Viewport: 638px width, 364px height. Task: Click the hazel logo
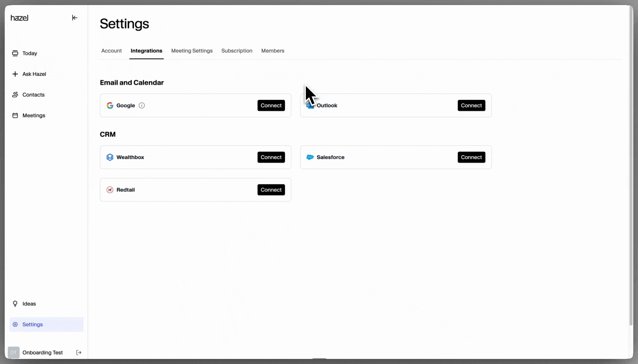click(x=19, y=18)
